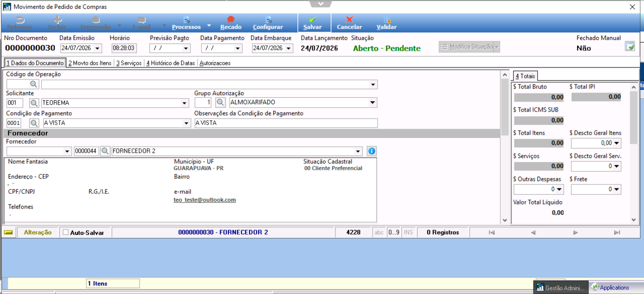Enable the Auto-Salvar checkbox
The width and height of the screenshot is (644, 294).
click(x=66, y=232)
